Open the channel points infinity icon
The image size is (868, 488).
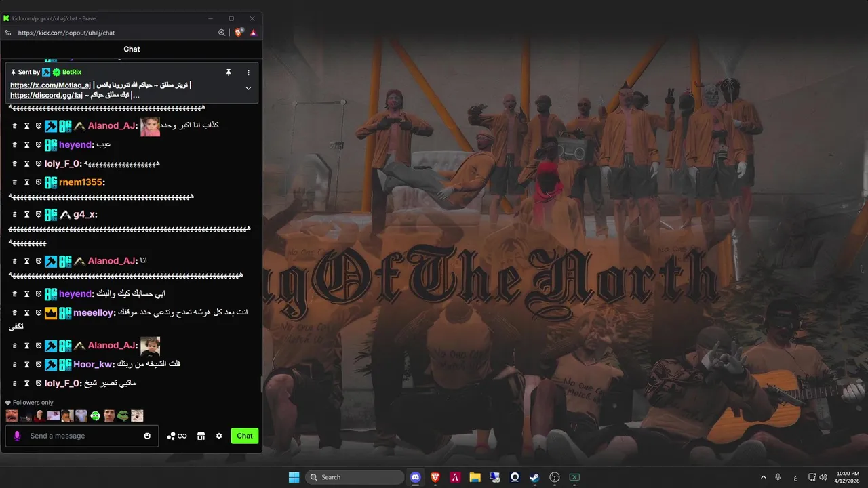pyautogui.click(x=177, y=436)
